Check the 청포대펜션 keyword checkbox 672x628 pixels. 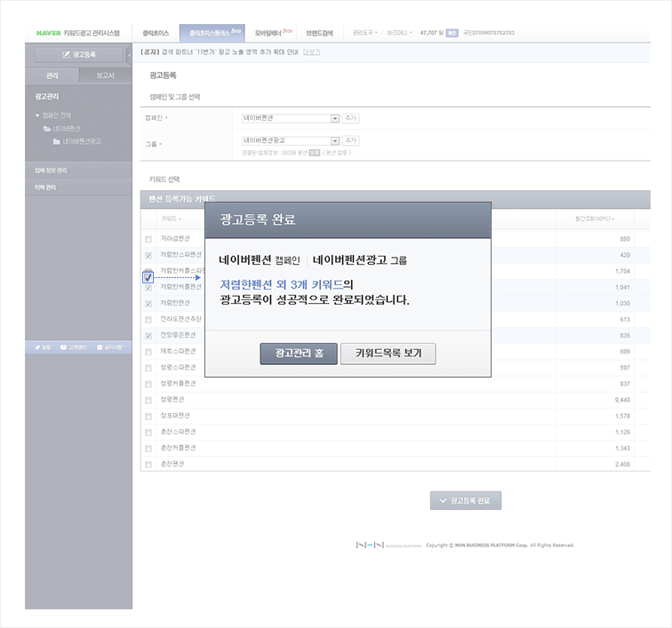[x=148, y=416]
